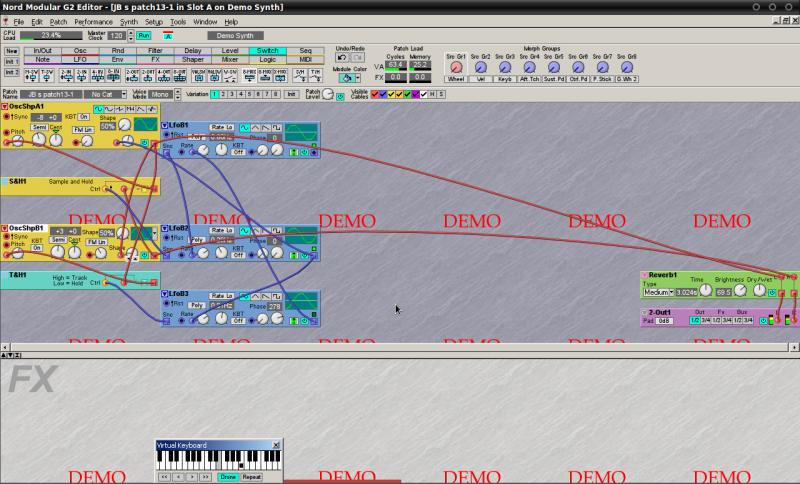Click the New patch button
The width and height of the screenshot is (800, 484).
(12, 51)
